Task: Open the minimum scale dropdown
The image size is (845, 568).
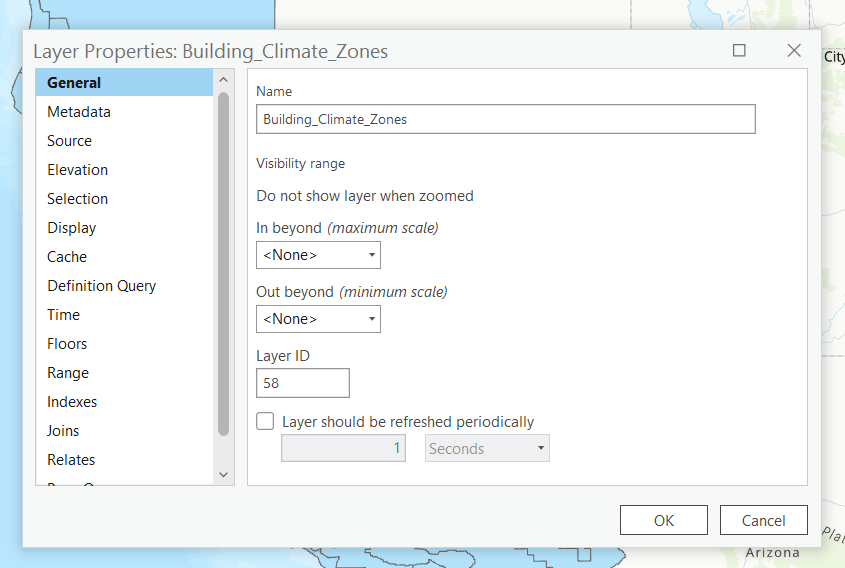Action: (x=318, y=319)
